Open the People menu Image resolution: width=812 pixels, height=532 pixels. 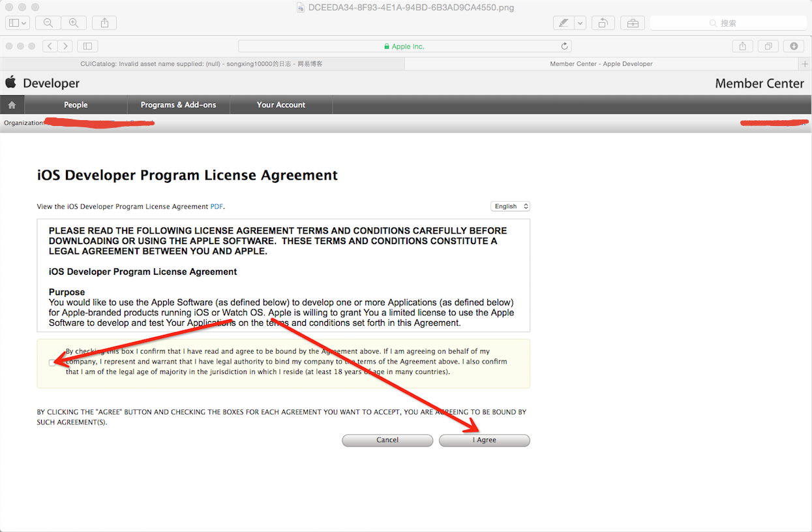point(76,105)
